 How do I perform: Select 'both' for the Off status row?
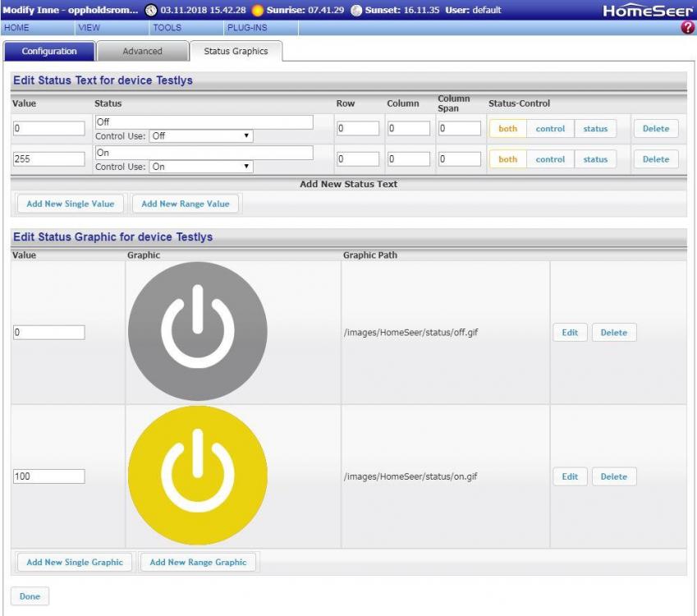tap(508, 129)
